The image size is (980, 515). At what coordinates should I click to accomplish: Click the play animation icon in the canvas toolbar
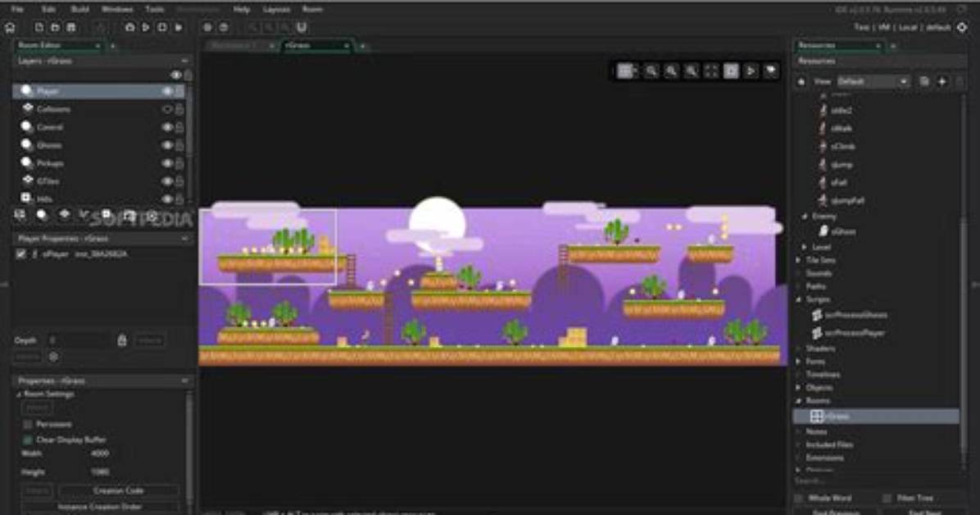(x=751, y=71)
